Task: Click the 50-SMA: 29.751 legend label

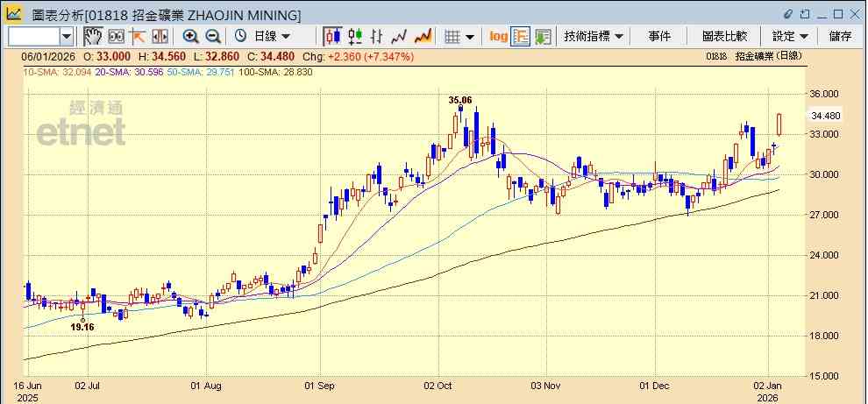Action: (201, 72)
